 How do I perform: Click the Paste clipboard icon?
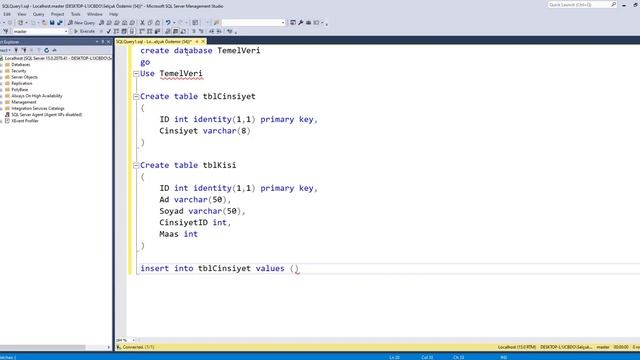(158, 22)
